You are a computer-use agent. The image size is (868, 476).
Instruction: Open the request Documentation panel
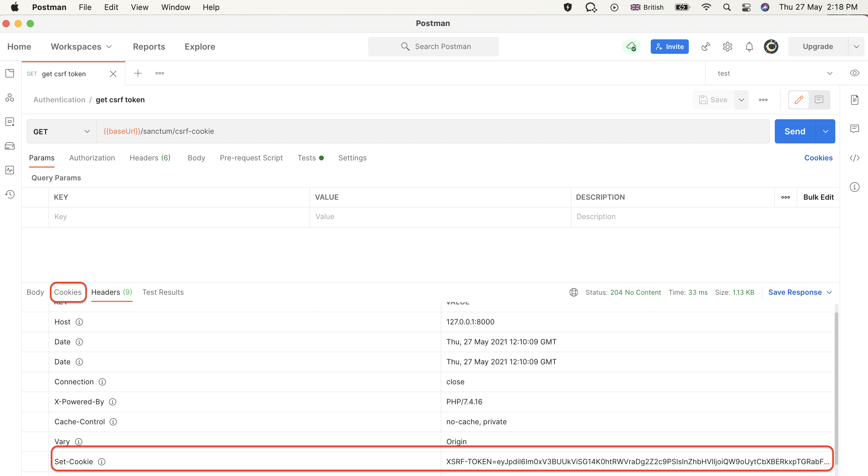[855, 99]
